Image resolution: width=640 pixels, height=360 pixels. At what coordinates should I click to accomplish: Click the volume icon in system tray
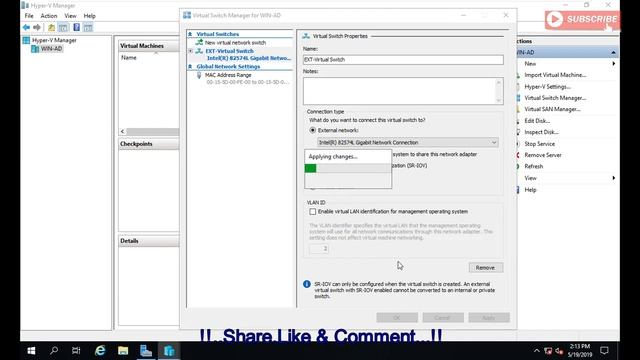pos(559,351)
